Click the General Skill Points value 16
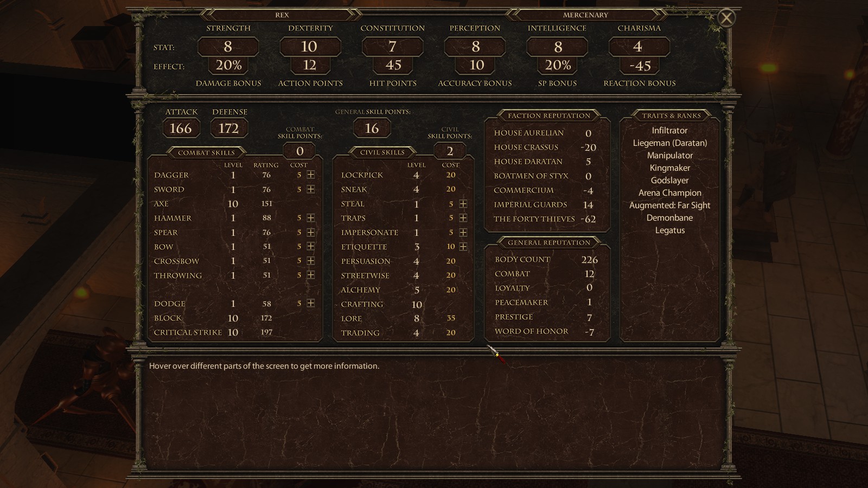 372,129
